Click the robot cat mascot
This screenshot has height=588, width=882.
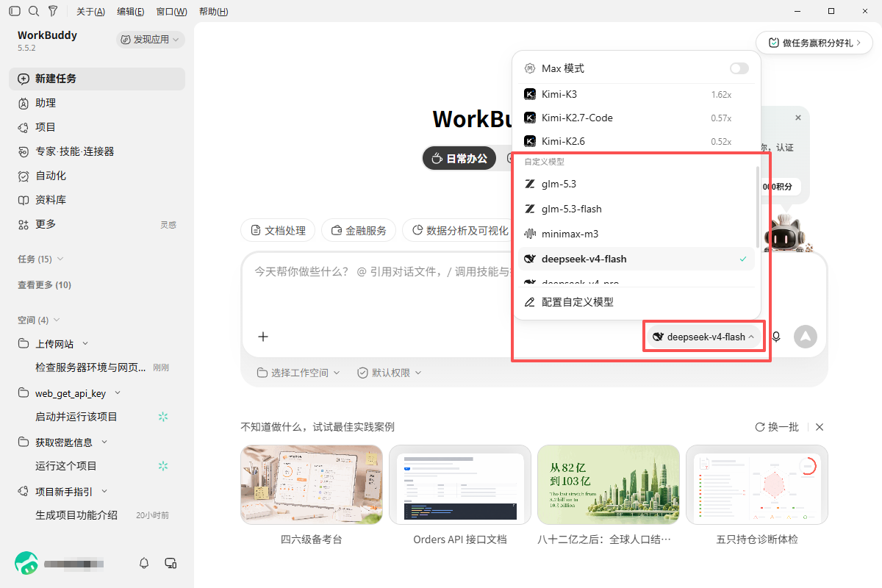(x=786, y=234)
